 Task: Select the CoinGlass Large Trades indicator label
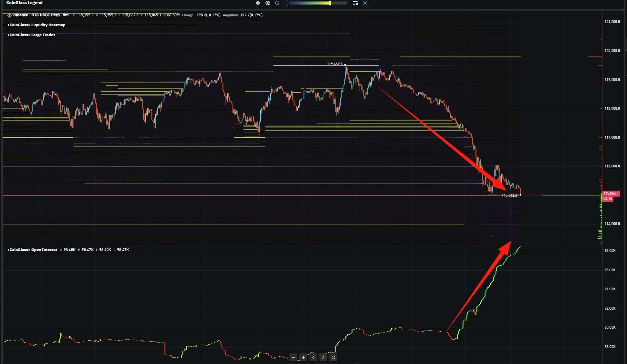tap(31, 35)
